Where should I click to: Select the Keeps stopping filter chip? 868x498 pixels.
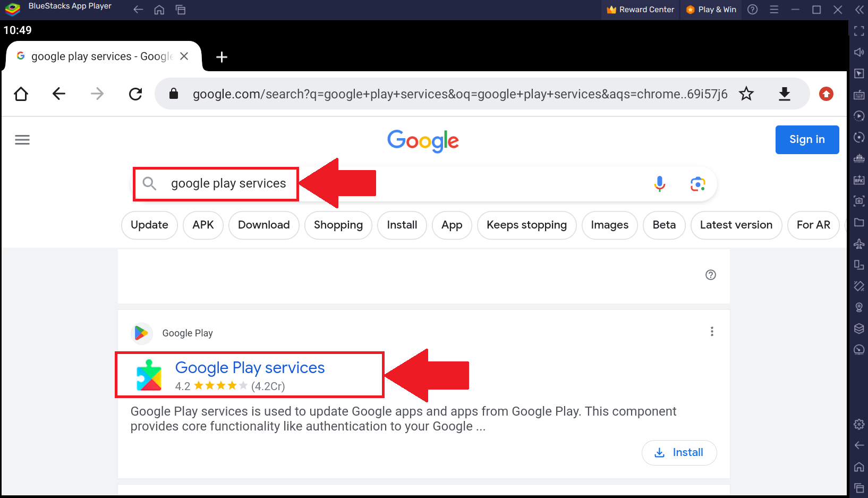527,225
